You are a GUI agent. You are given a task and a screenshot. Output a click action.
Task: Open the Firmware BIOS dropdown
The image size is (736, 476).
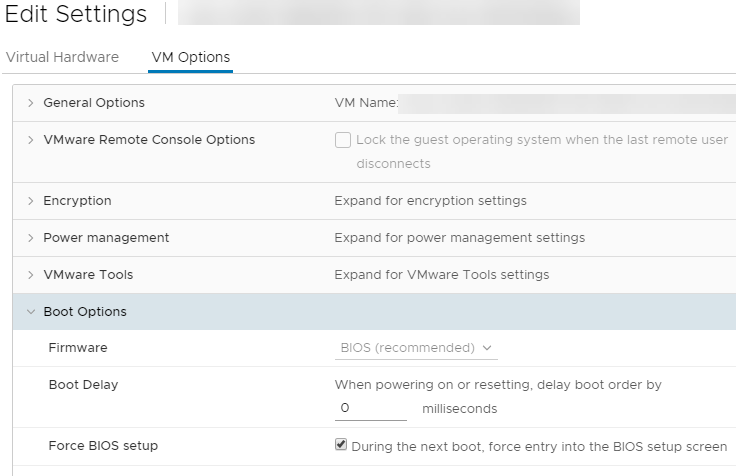coord(416,348)
